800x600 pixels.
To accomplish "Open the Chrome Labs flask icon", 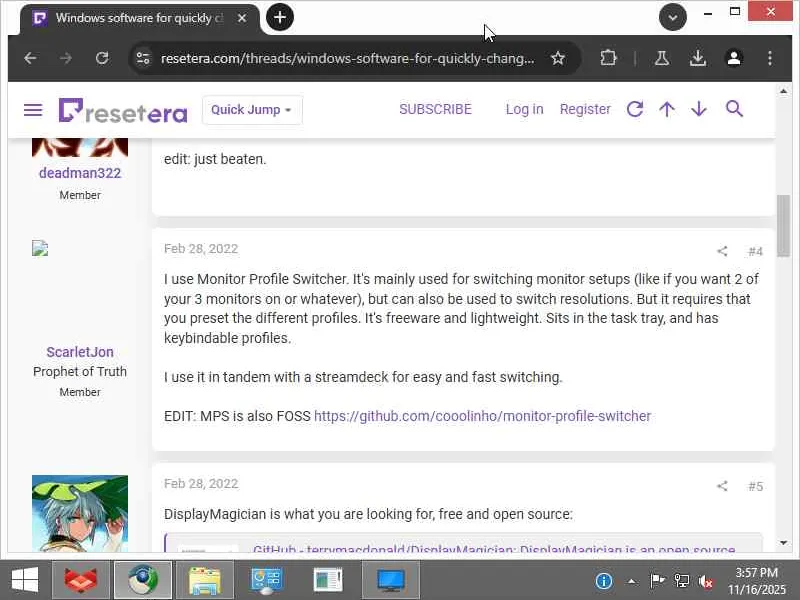I will [662, 58].
